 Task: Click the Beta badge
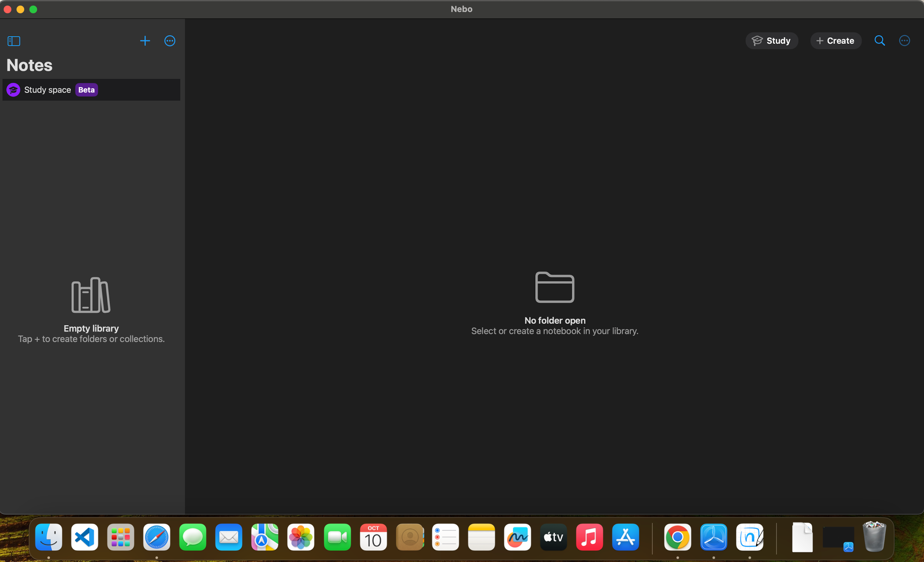[86, 90]
